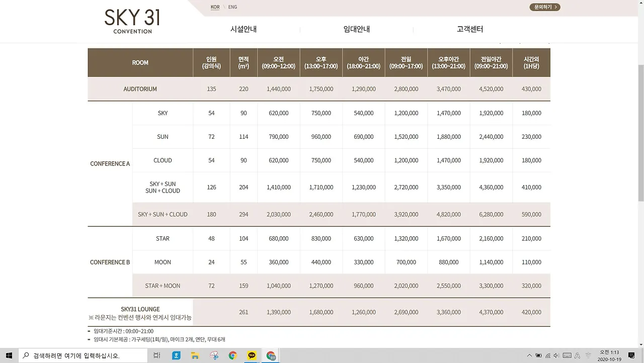Select the 전일야간 (09:00~21:00) column header
Viewport: 644px width, 363px height.
coord(491,63)
